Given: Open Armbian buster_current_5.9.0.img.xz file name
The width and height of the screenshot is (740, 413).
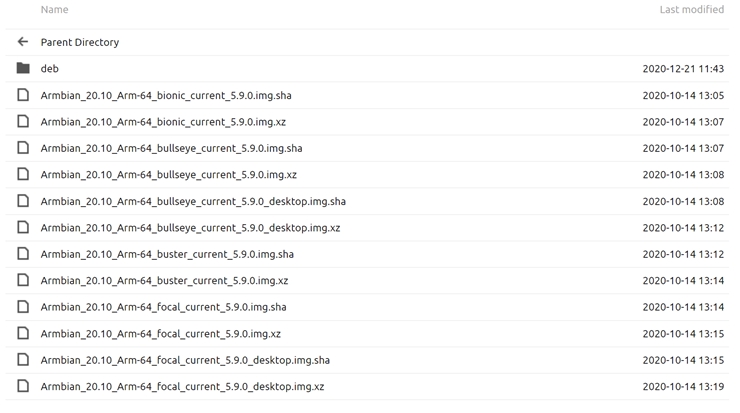Looking at the screenshot, I should pyautogui.click(x=164, y=281).
